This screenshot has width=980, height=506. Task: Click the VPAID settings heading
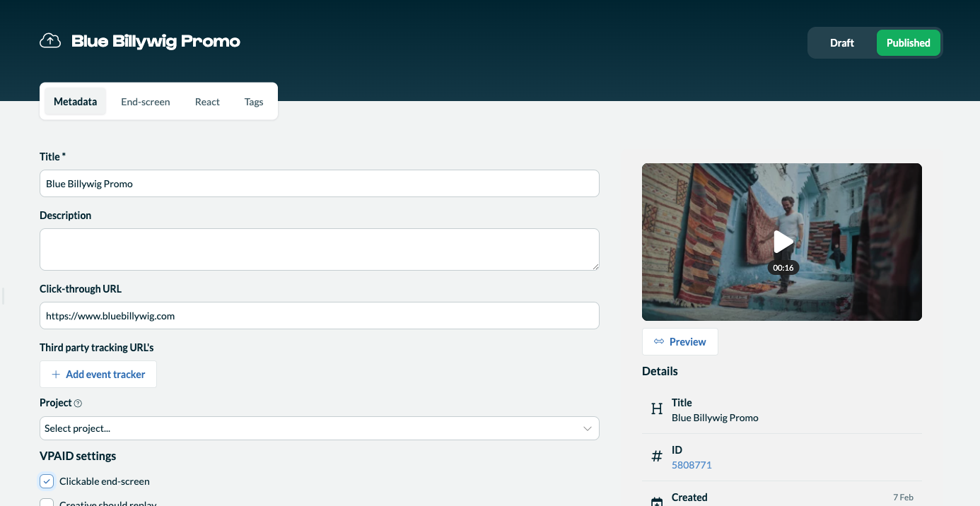[x=78, y=456]
